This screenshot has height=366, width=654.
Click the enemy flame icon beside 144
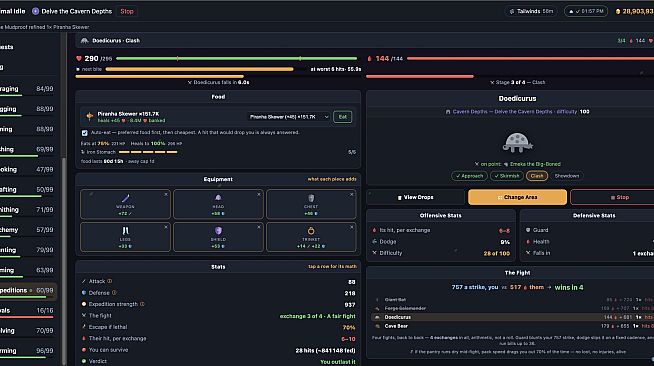(370, 58)
